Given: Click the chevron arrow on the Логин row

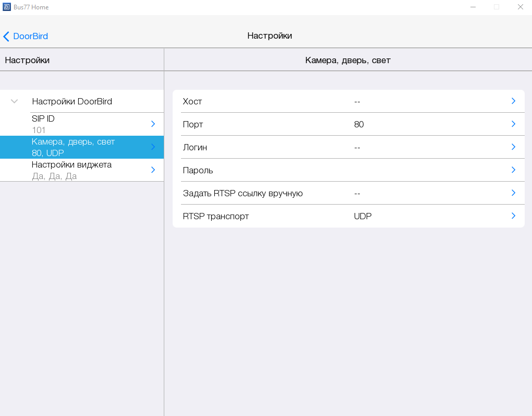Looking at the screenshot, I should (513, 147).
